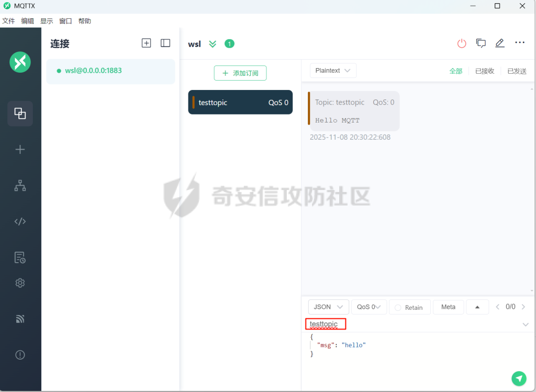Select the testtopic subscription color bar
This screenshot has width=536, height=392.
coord(193,103)
